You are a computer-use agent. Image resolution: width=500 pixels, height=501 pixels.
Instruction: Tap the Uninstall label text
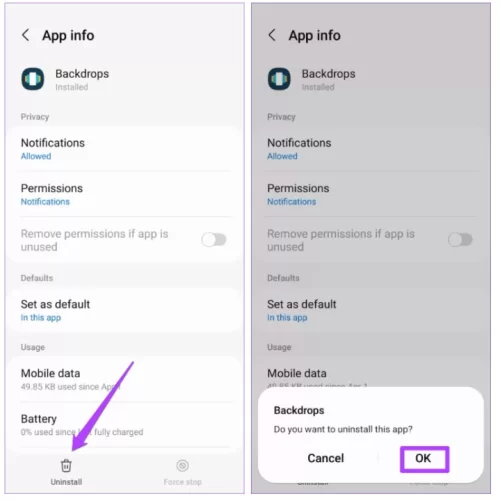click(66, 482)
